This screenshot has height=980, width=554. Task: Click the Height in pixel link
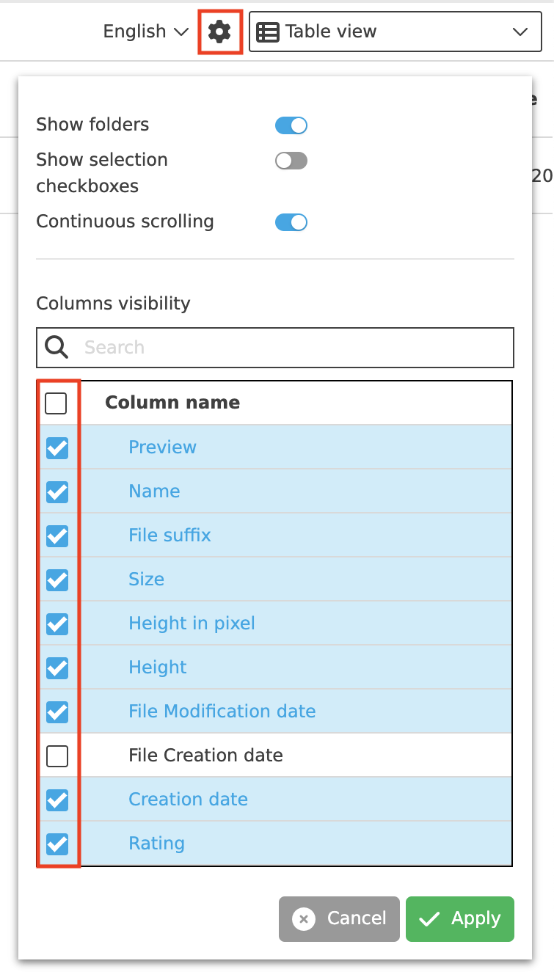click(192, 623)
